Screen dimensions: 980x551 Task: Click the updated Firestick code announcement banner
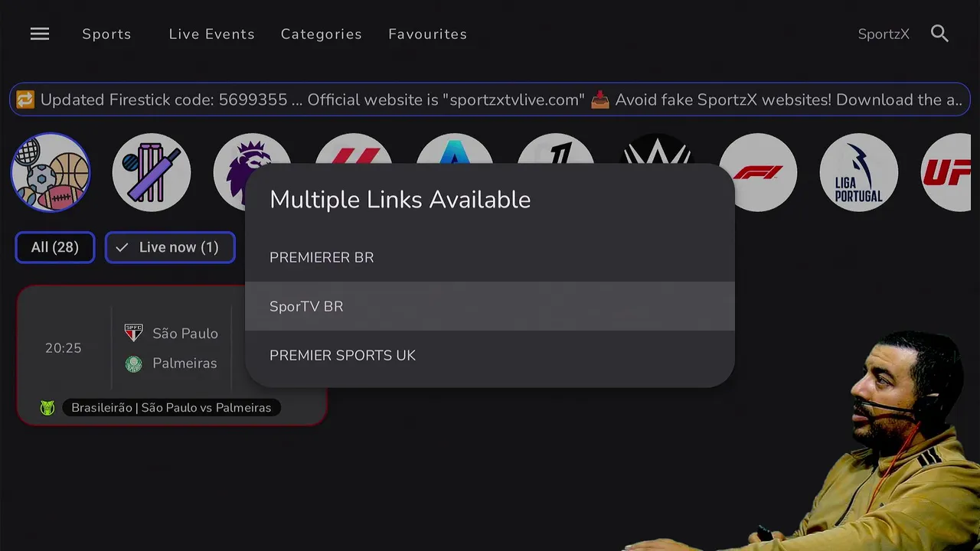pos(490,99)
